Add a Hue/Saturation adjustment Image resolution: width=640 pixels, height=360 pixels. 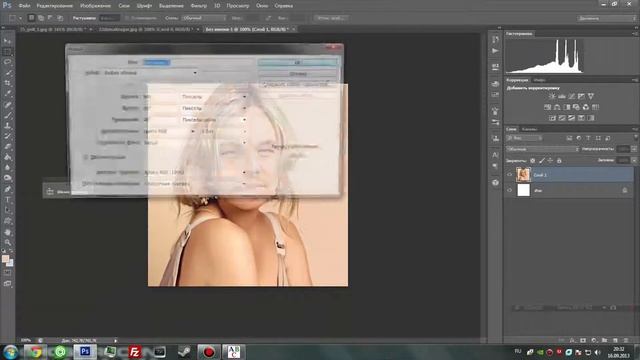pyautogui.click(x=547, y=107)
